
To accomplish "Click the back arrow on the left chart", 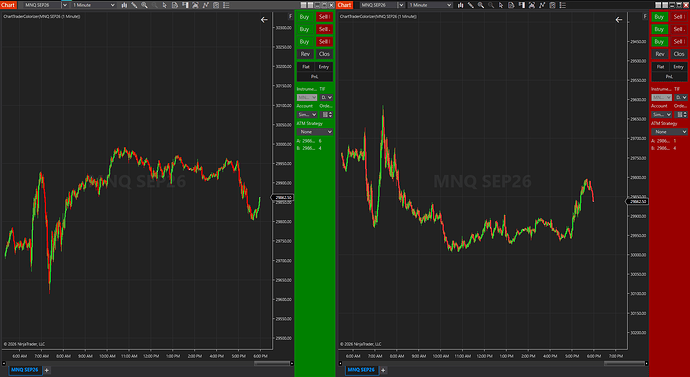I will (x=264, y=20).
